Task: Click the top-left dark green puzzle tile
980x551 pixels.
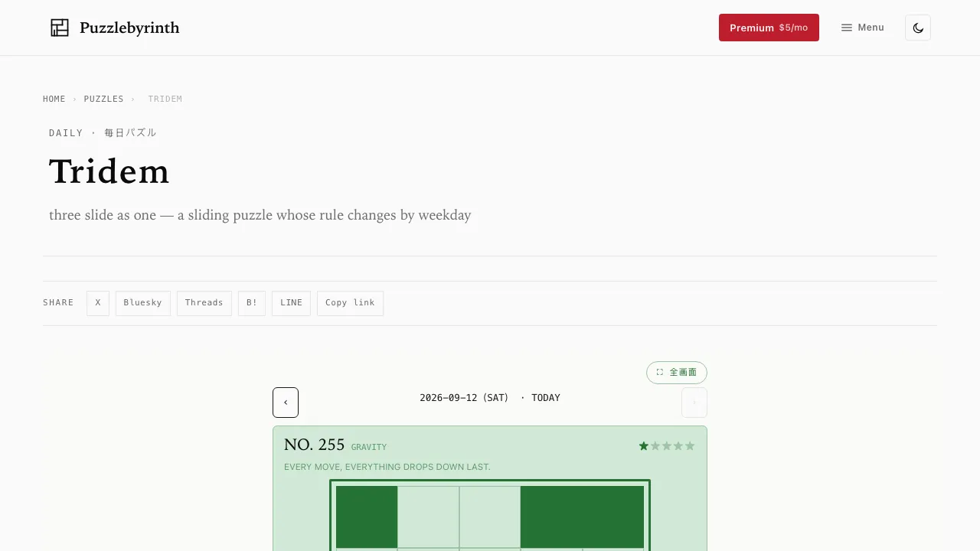Action: (x=367, y=517)
